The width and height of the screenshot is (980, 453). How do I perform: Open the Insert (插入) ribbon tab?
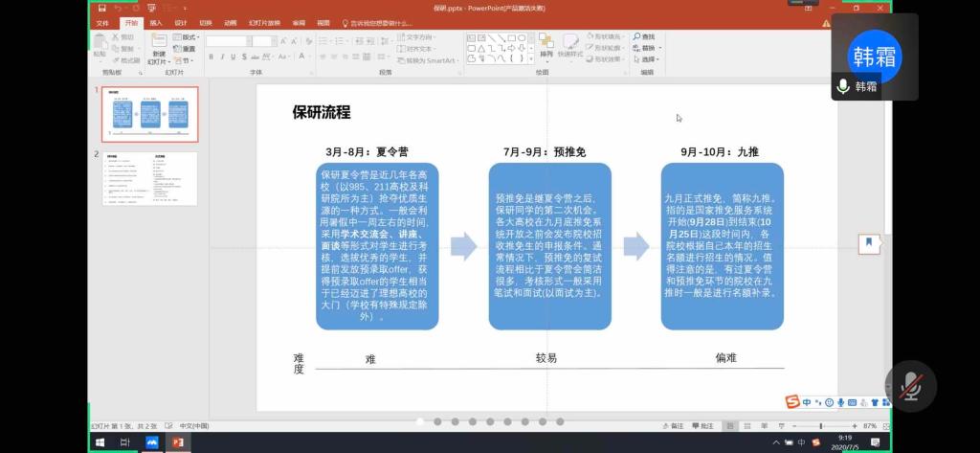pos(155,22)
